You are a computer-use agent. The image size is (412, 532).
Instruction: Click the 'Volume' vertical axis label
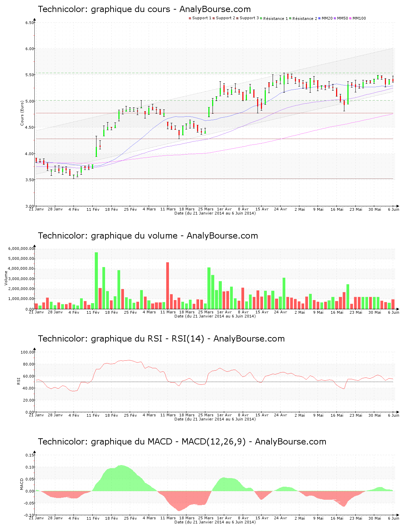[x=6, y=278]
